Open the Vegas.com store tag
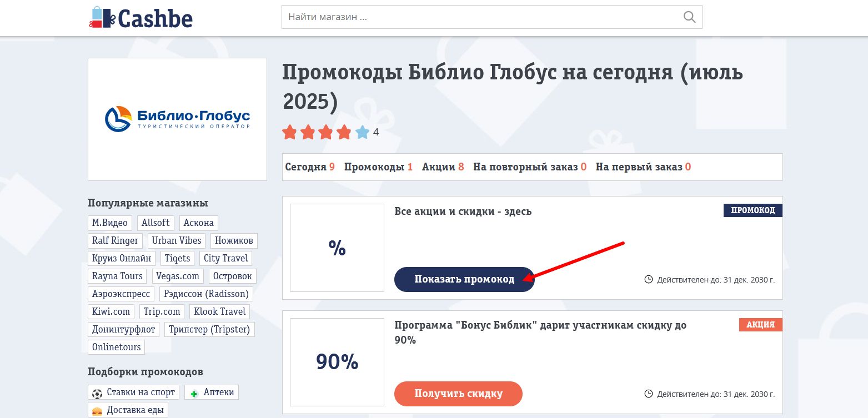 coord(178,276)
